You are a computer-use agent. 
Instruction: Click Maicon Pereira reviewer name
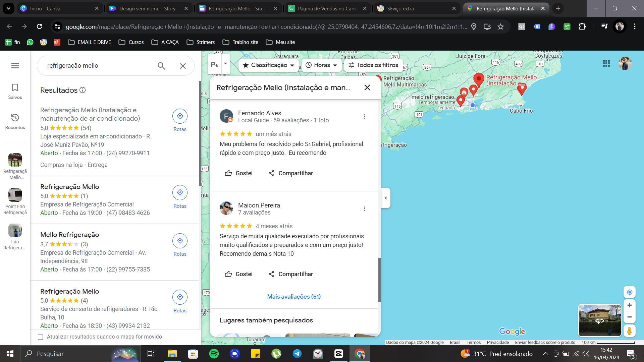259,205
